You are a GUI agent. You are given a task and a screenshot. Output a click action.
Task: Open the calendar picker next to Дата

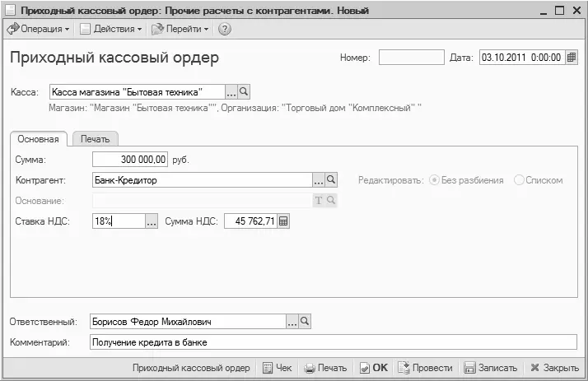(x=572, y=58)
